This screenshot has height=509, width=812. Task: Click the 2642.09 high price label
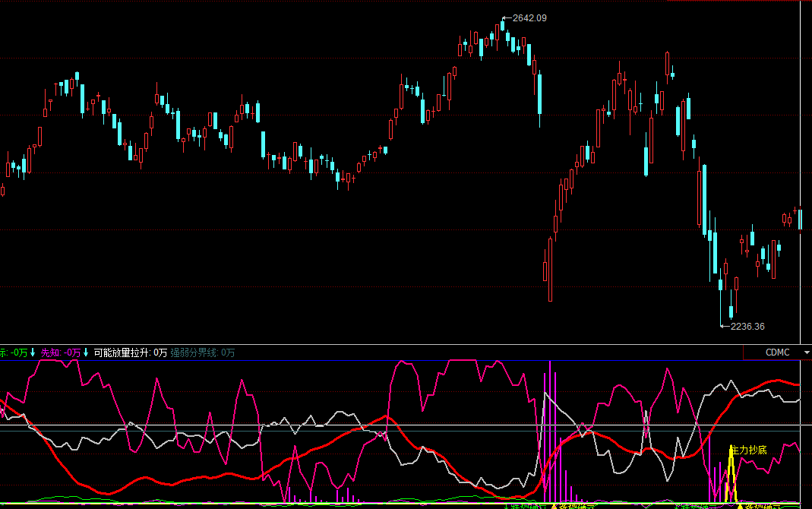point(529,18)
